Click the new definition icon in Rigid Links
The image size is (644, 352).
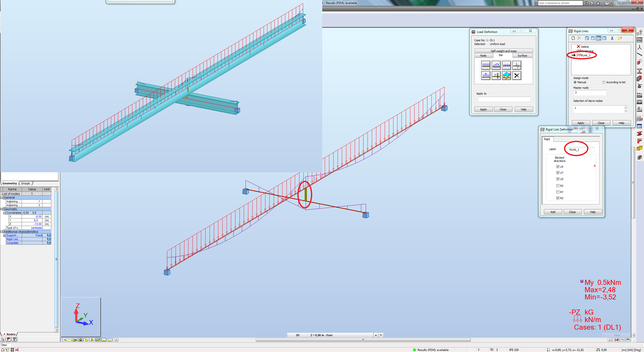point(573,38)
